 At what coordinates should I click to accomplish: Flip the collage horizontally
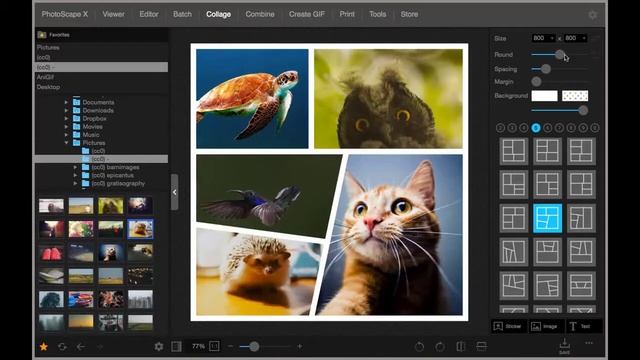[460, 347]
